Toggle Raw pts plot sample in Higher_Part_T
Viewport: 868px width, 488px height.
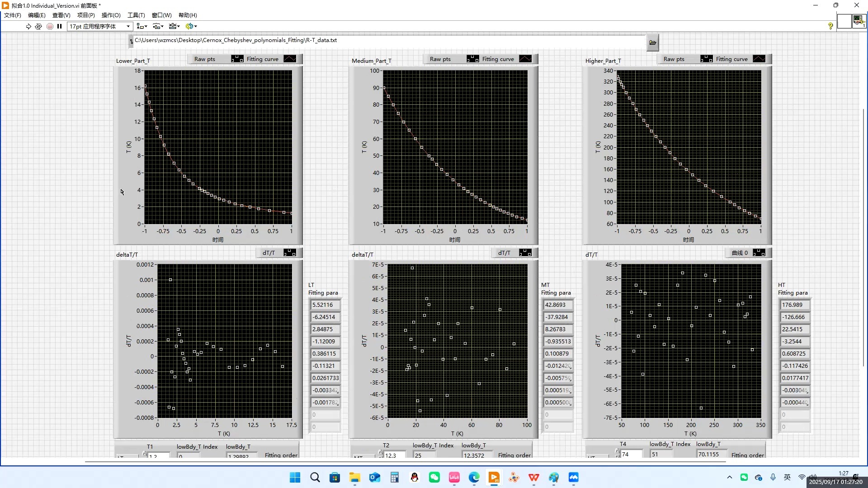(706, 59)
